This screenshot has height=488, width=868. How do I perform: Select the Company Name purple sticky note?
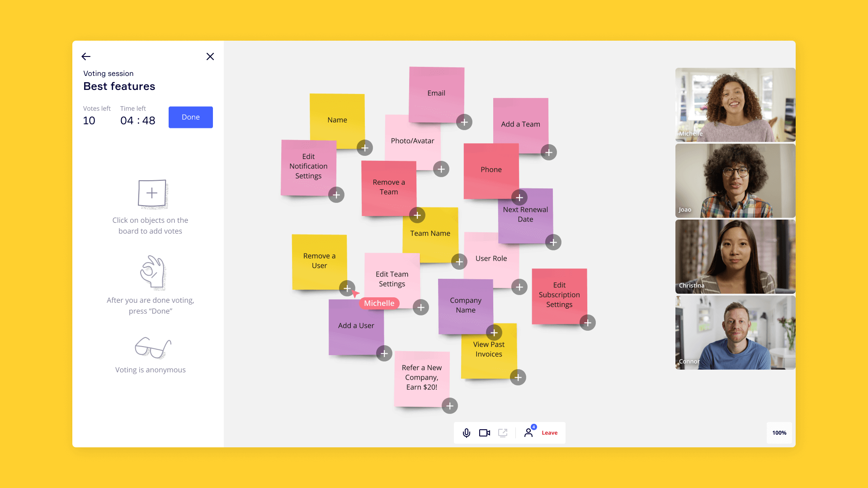click(466, 305)
